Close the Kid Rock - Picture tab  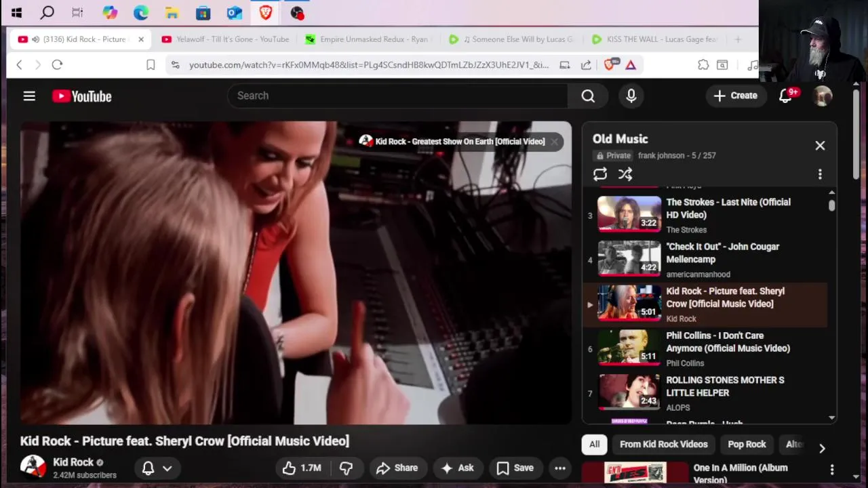(x=141, y=39)
